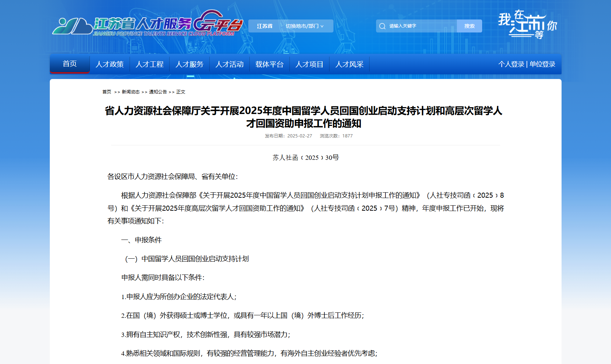The height and width of the screenshot is (364, 611).
Task: Switch to the 首页 navigation tab
Action: click(x=69, y=64)
